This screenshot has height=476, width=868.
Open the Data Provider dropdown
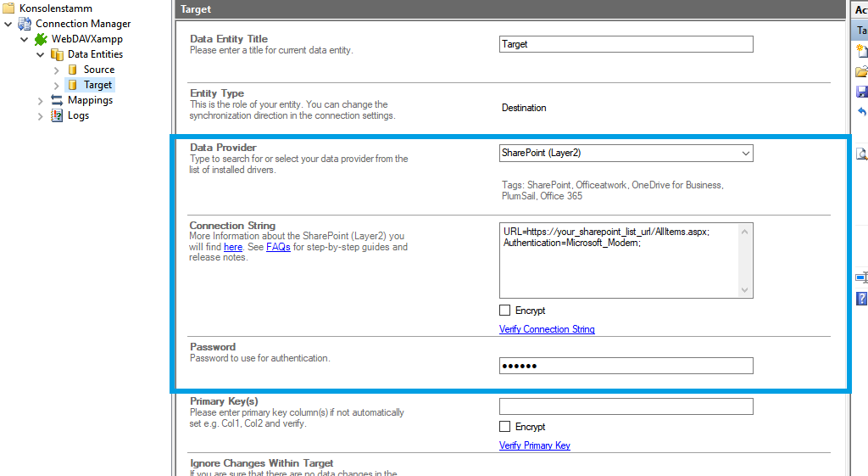[x=746, y=154]
